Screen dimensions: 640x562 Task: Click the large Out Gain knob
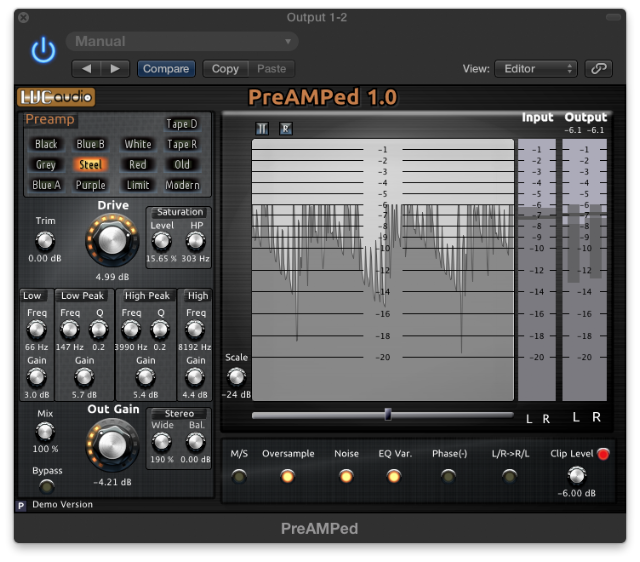coord(112,445)
